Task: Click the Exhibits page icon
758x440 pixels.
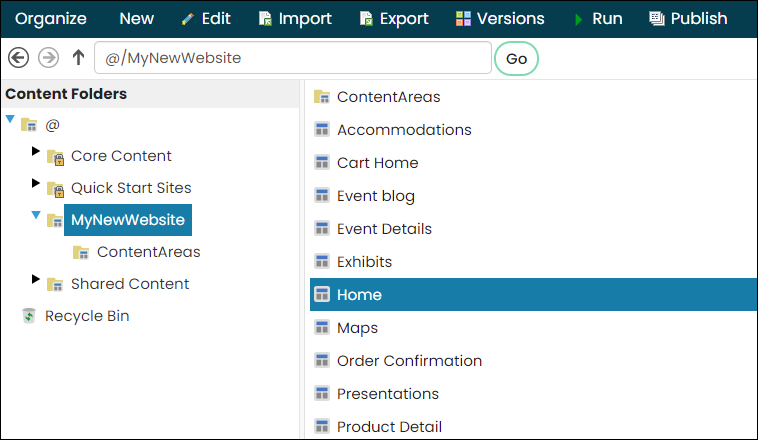Action: click(x=322, y=261)
